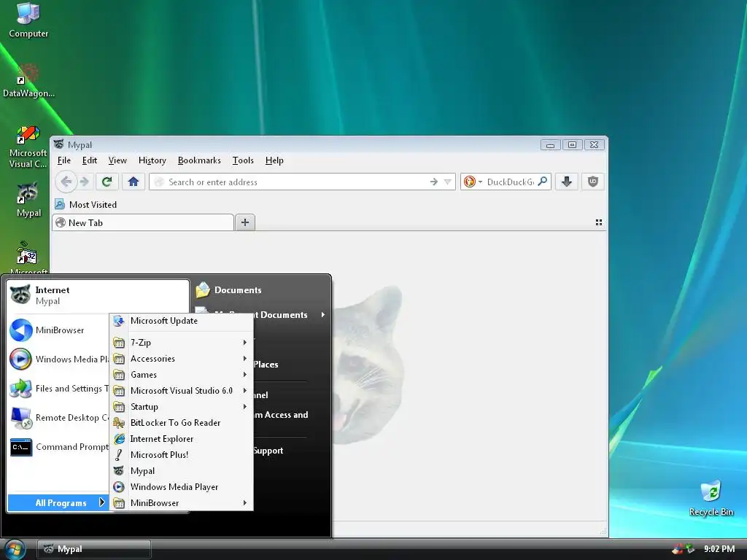This screenshot has width=747, height=560.
Task: Open the History menu in Mypal
Action: 152,160
